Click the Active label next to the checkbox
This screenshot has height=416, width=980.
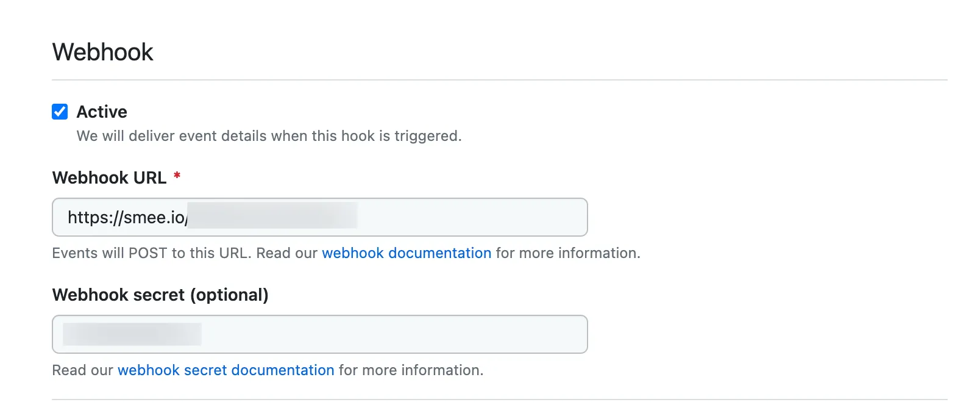point(101,111)
